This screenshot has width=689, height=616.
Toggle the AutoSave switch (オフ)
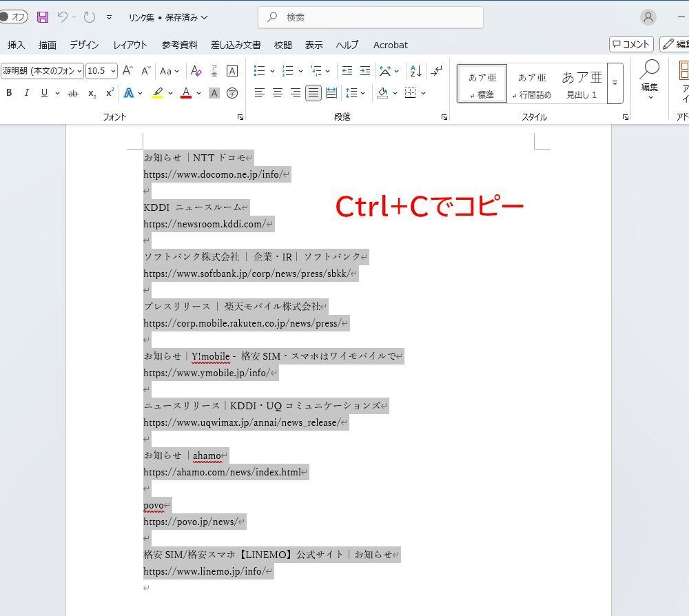tap(14, 17)
